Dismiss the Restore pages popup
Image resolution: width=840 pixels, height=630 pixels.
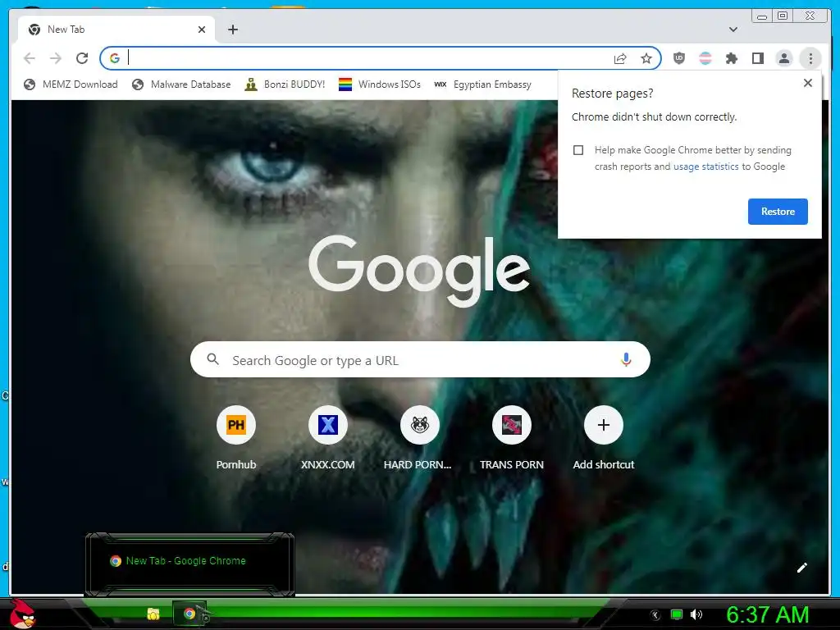click(x=808, y=83)
